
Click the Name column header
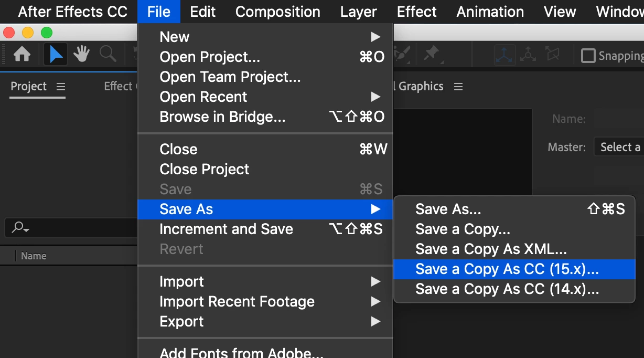(34, 256)
